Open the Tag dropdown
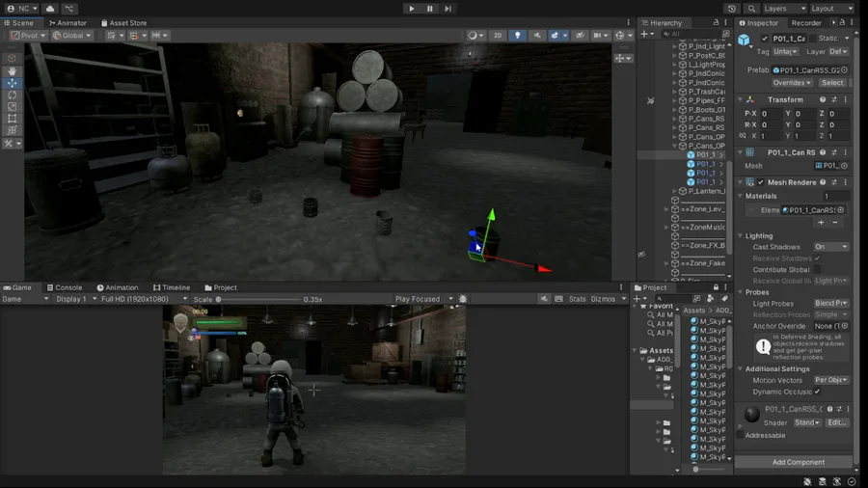The height and width of the screenshot is (488, 868). (x=785, y=51)
